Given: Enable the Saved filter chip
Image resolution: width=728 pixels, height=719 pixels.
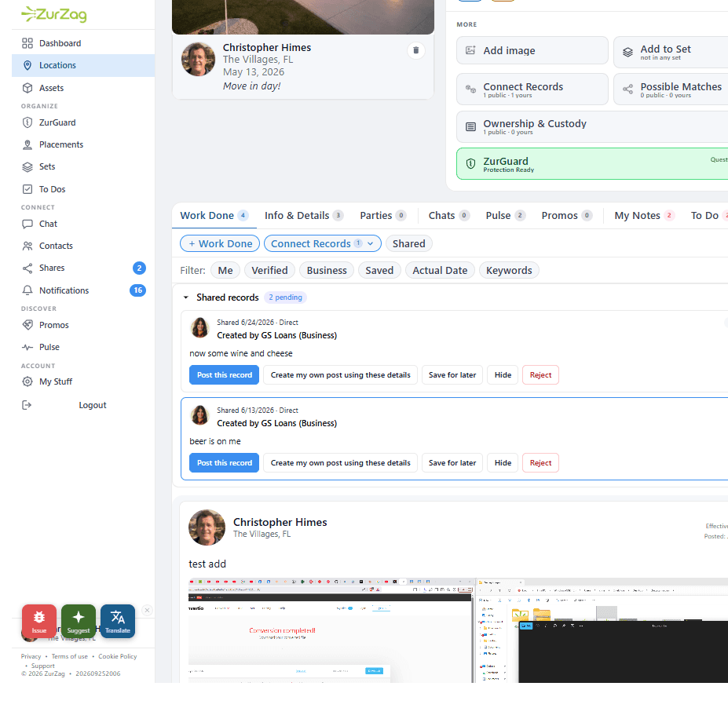Looking at the screenshot, I should (379, 270).
